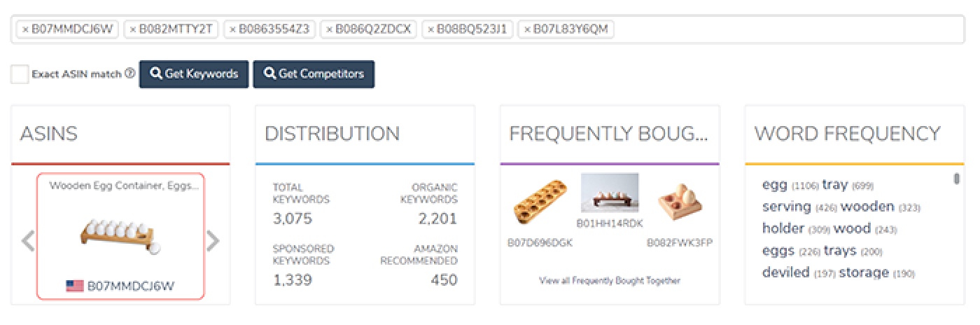Enable the Exact ASIN match checkbox
980x325 pixels.
coord(20,74)
